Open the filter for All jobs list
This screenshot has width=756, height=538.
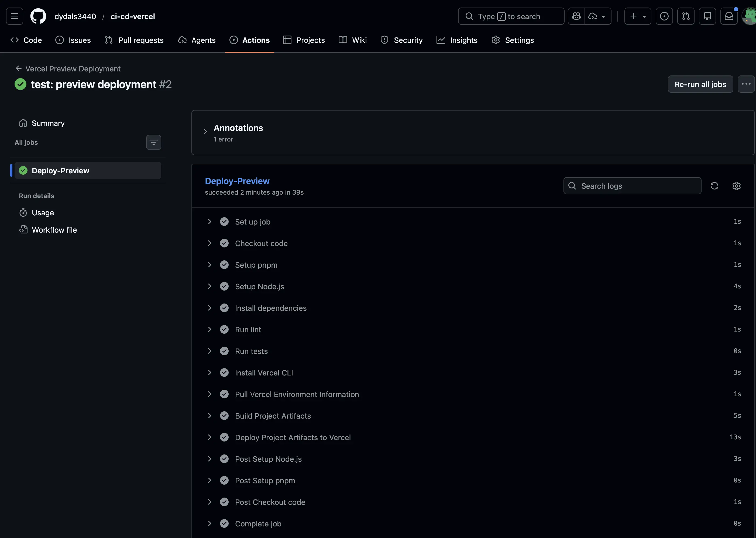pyautogui.click(x=154, y=142)
